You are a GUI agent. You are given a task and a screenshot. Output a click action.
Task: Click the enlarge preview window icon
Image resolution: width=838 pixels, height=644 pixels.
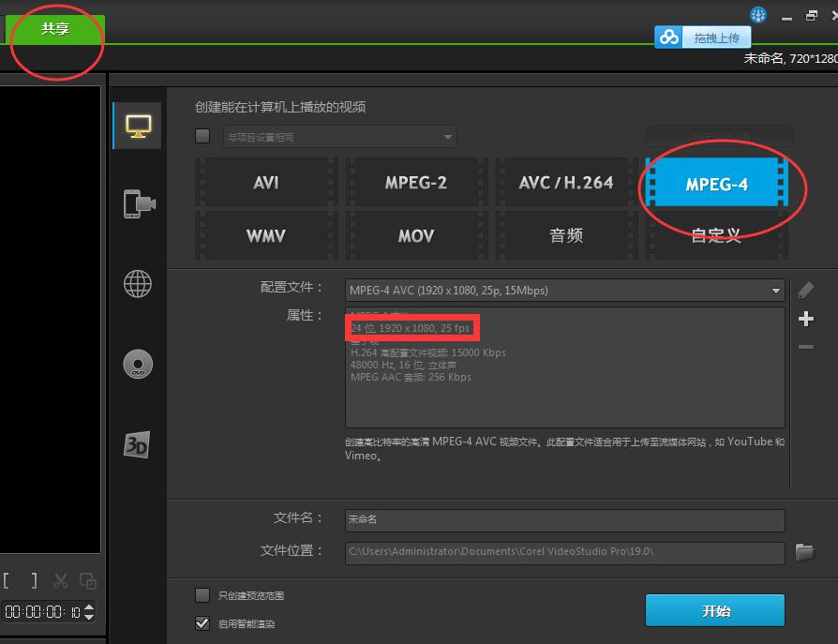(88, 581)
